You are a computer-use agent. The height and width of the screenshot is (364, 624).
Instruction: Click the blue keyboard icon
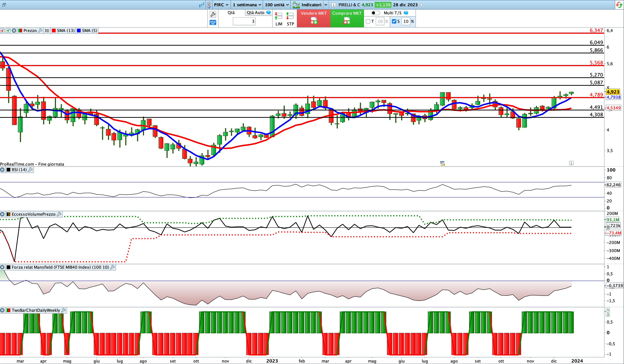coord(213,22)
